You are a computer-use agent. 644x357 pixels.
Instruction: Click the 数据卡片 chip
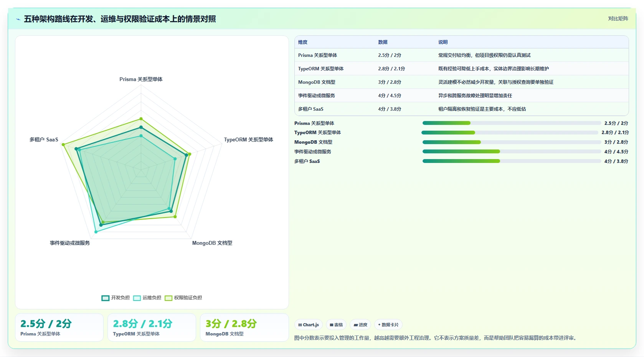[x=388, y=325]
